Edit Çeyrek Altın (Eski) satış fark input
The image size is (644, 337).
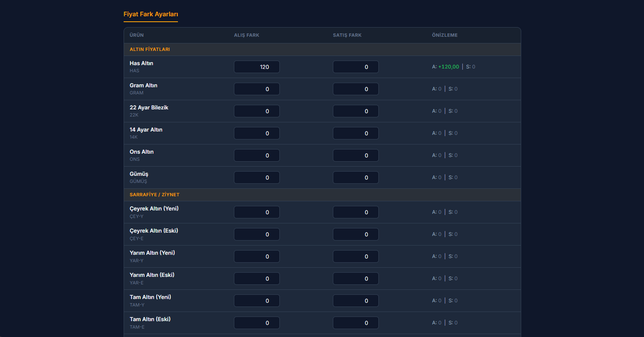(x=355, y=234)
